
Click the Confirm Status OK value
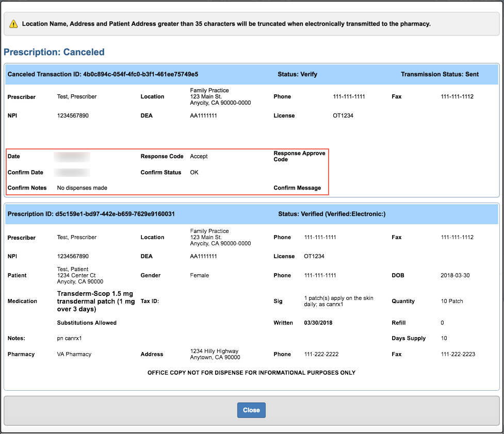pos(194,172)
